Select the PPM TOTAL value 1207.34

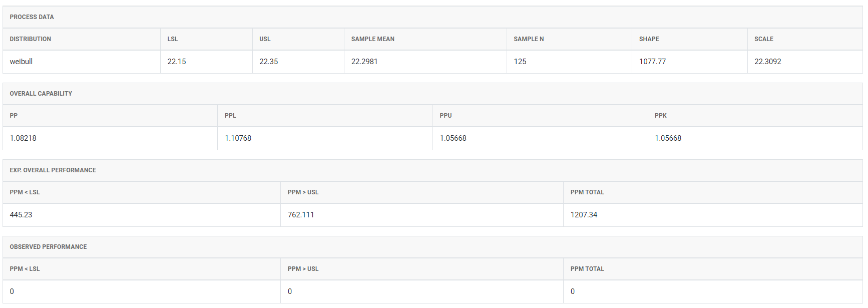pos(584,215)
